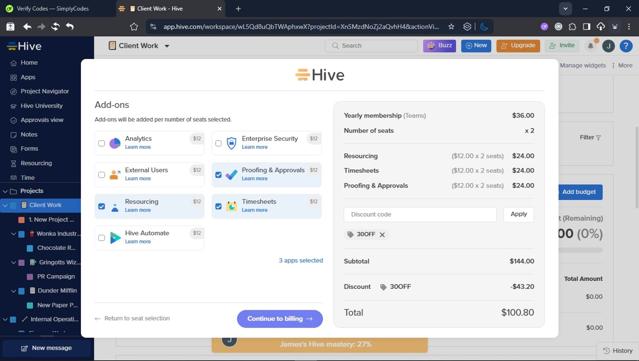Check the Enterprise Security add-on checkbox
639x361 pixels.
[x=218, y=143]
